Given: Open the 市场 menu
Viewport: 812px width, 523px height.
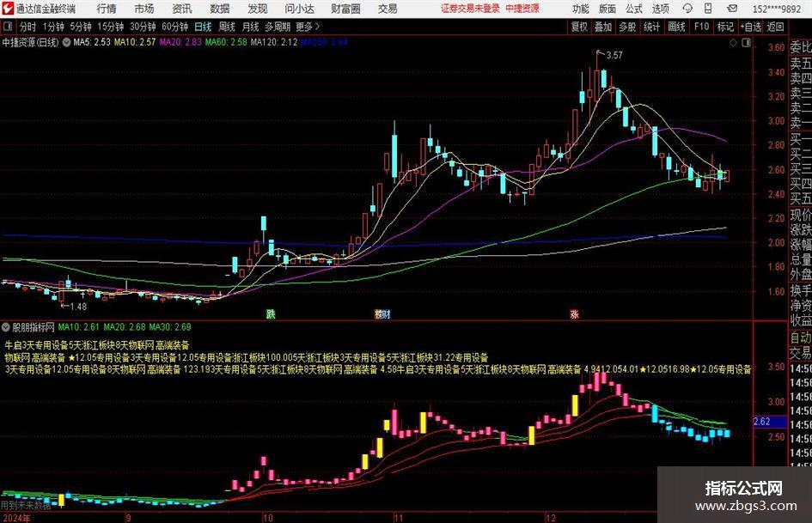Looking at the screenshot, I should (x=144, y=9).
